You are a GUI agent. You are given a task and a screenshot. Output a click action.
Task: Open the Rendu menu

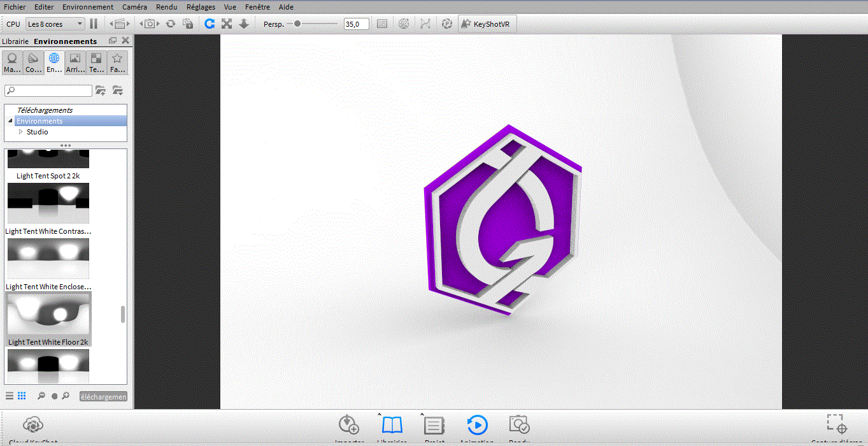[167, 7]
